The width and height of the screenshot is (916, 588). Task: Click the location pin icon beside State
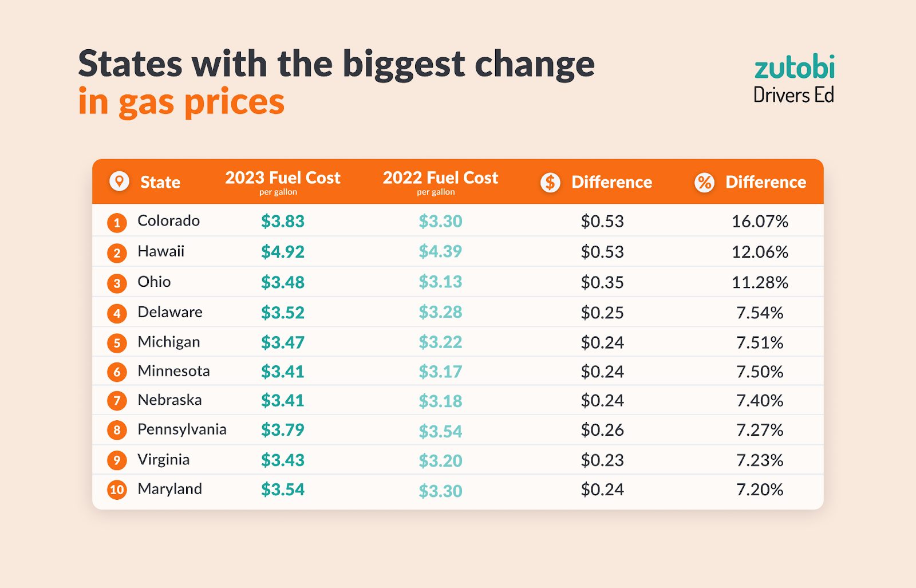[x=119, y=181]
